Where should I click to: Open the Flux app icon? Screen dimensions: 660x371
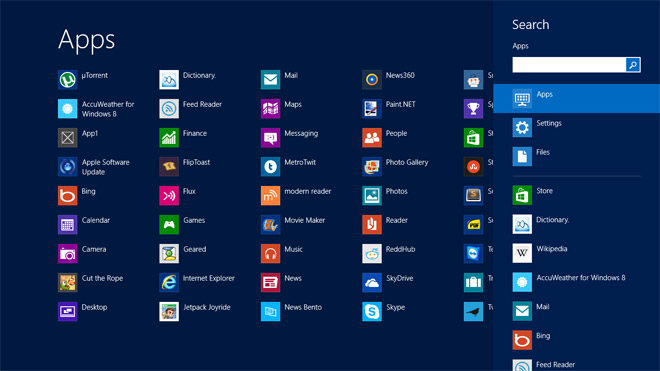[x=169, y=196]
